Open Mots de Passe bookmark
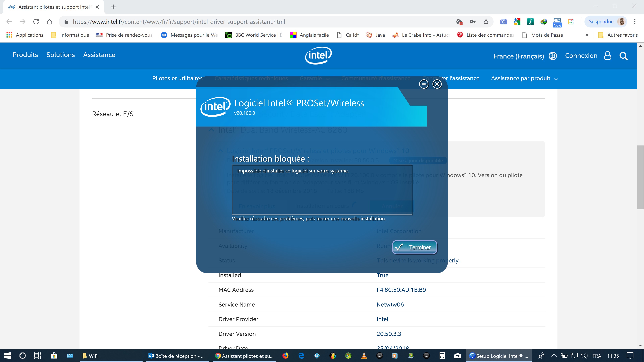 543,35
